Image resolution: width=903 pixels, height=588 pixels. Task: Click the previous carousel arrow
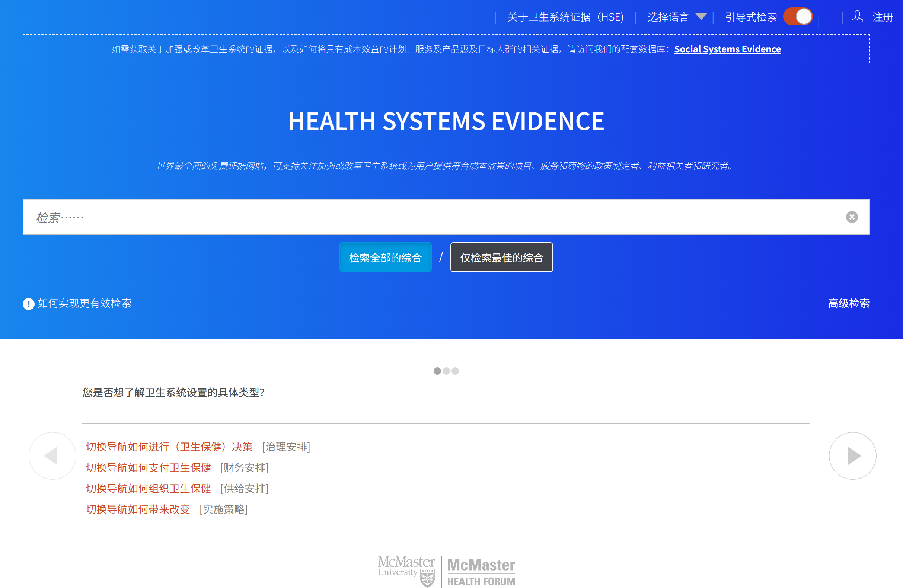[x=52, y=456]
